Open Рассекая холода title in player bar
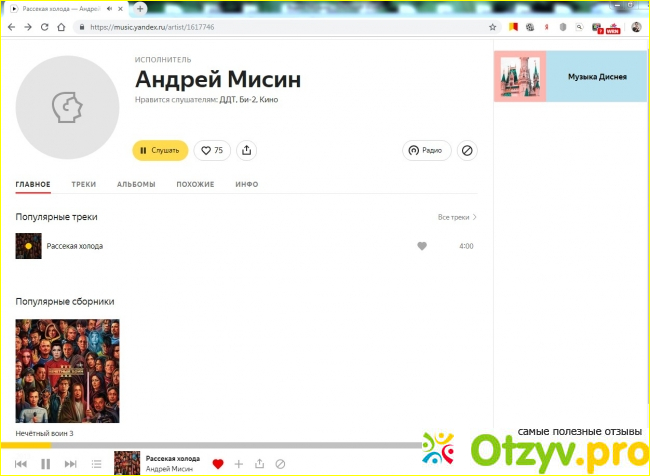The width and height of the screenshot is (650, 476). (x=173, y=459)
